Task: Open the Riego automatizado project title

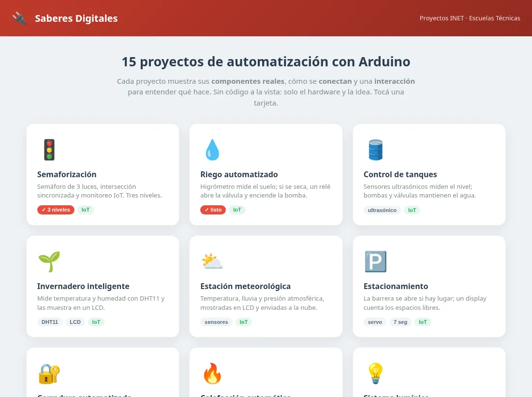Action: tap(239, 174)
